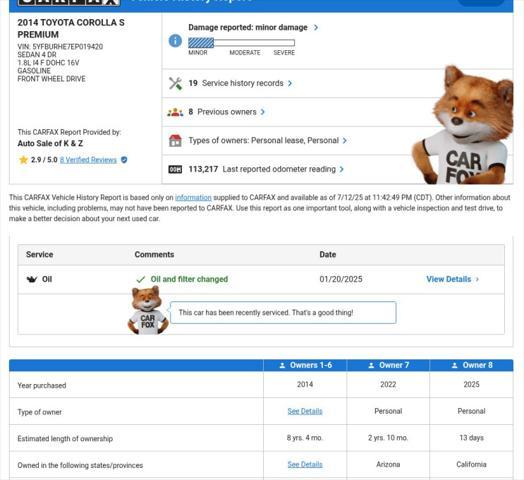The height and width of the screenshot is (480, 524).
Task: Open View Details for the oil service
Action: coord(452,279)
